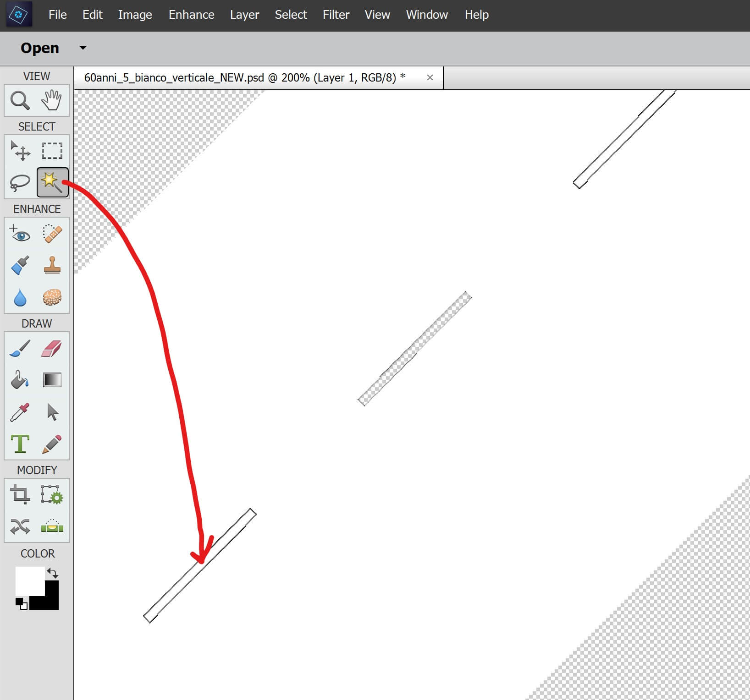The height and width of the screenshot is (700, 750).
Task: Choose the Crop tool
Action: 20,495
